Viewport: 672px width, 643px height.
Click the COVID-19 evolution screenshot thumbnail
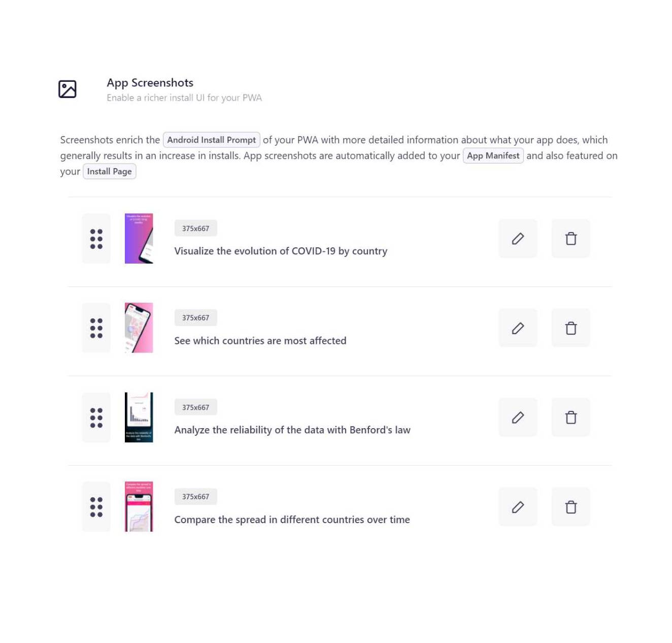(x=139, y=238)
